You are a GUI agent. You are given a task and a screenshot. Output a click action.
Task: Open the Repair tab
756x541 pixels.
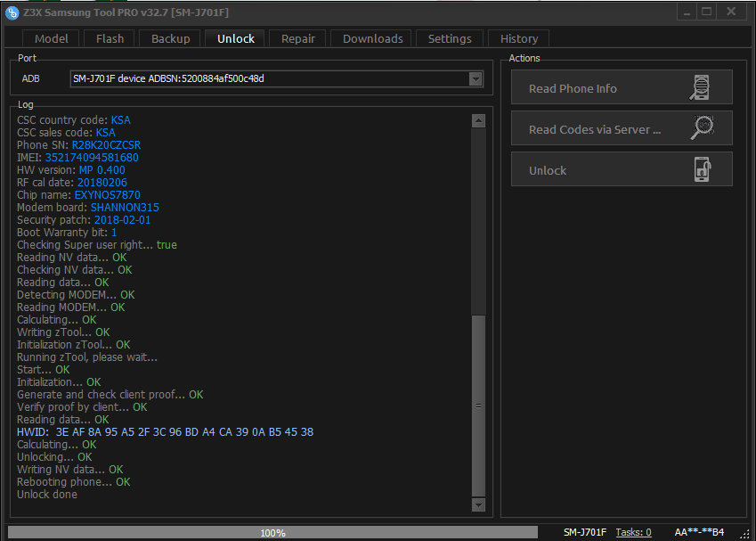pyautogui.click(x=298, y=38)
